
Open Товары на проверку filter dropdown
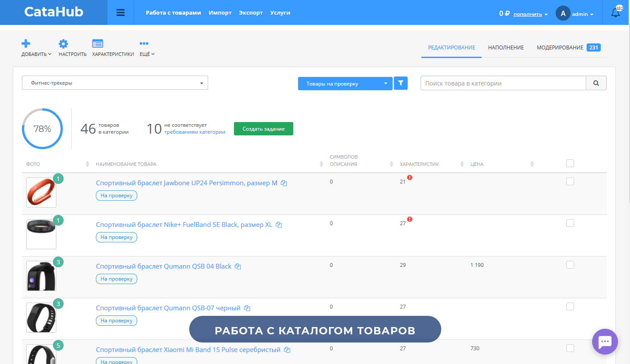[x=345, y=83]
